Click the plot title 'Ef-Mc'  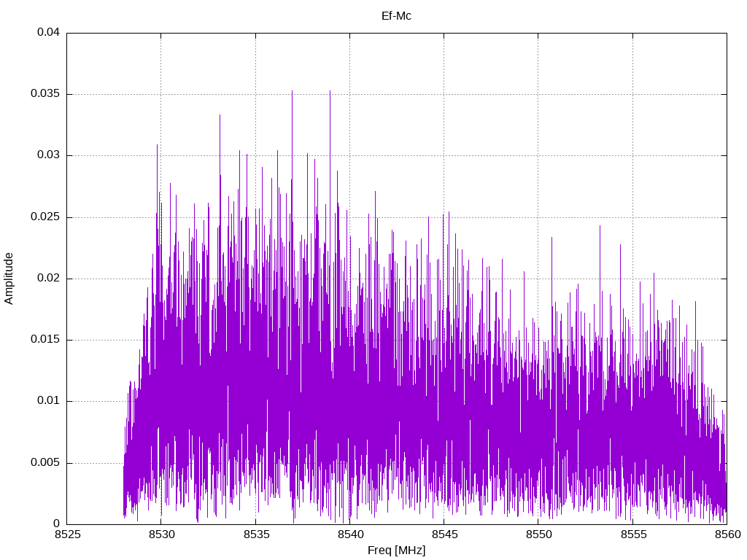tap(396, 16)
